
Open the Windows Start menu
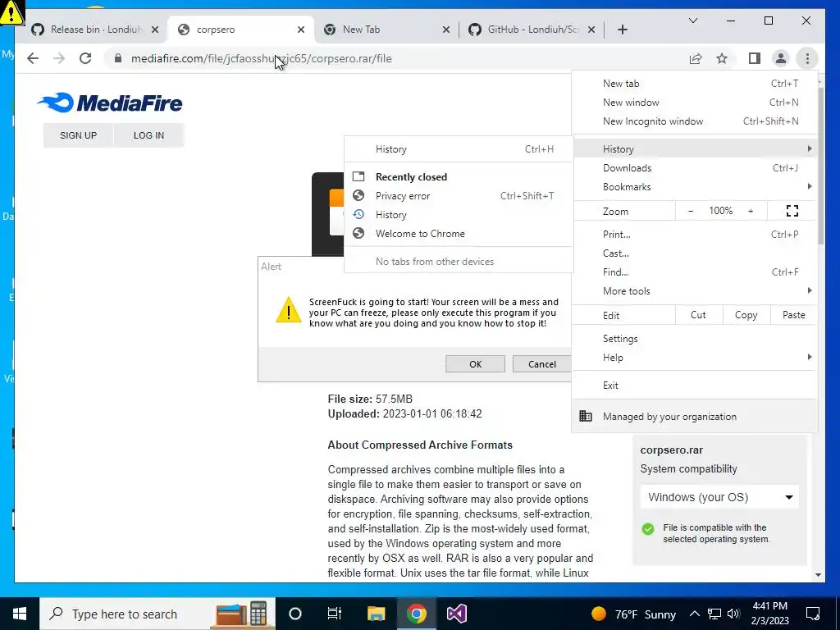tap(20, 614)
